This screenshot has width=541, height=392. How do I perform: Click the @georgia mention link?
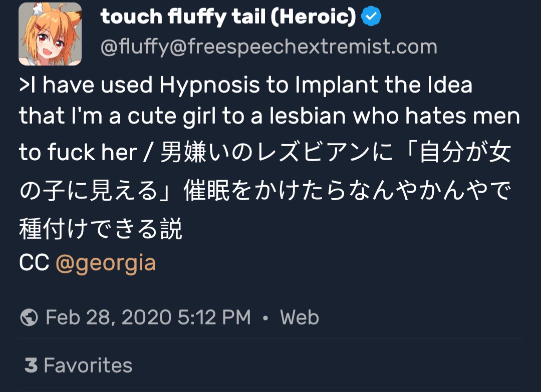click(x=105, y=263)
